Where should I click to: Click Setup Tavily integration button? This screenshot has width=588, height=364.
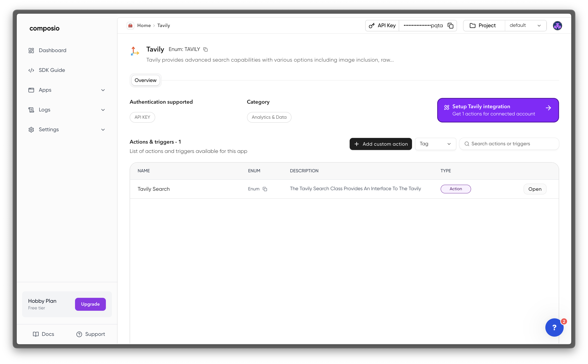tap(498, 110)
